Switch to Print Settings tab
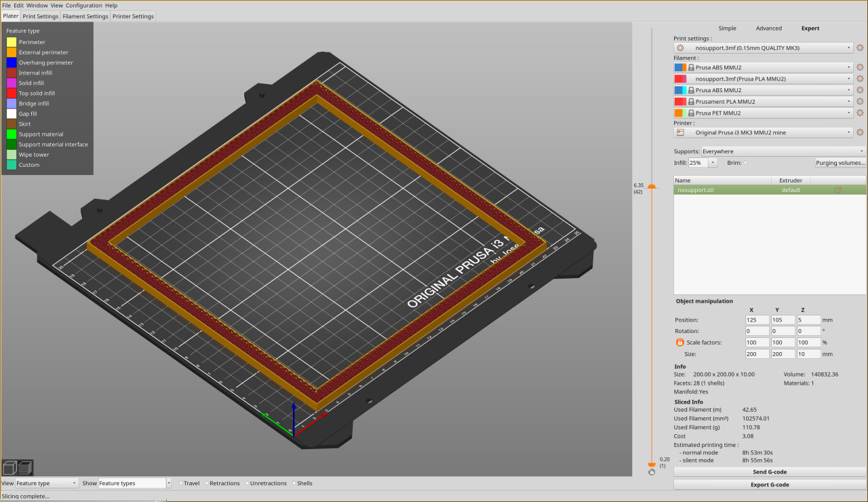 41,16
